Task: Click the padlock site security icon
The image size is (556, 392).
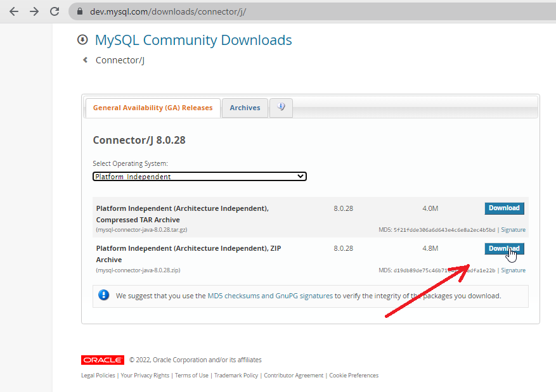Action: [x=80, y=11]
